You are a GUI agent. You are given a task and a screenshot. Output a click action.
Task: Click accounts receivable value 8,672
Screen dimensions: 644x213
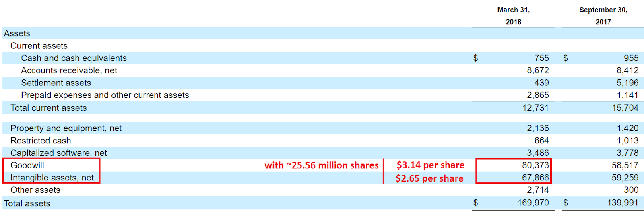coord(538,70)
